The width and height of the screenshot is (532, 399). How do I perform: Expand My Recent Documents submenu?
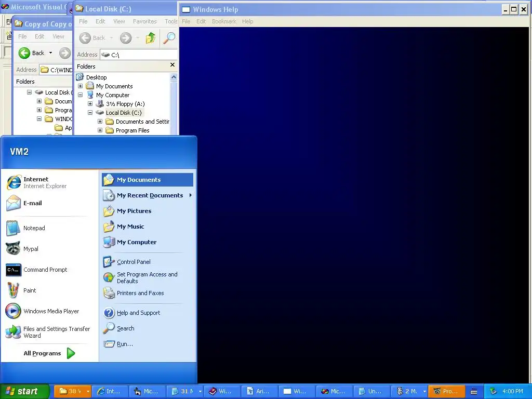coord(147,195)
